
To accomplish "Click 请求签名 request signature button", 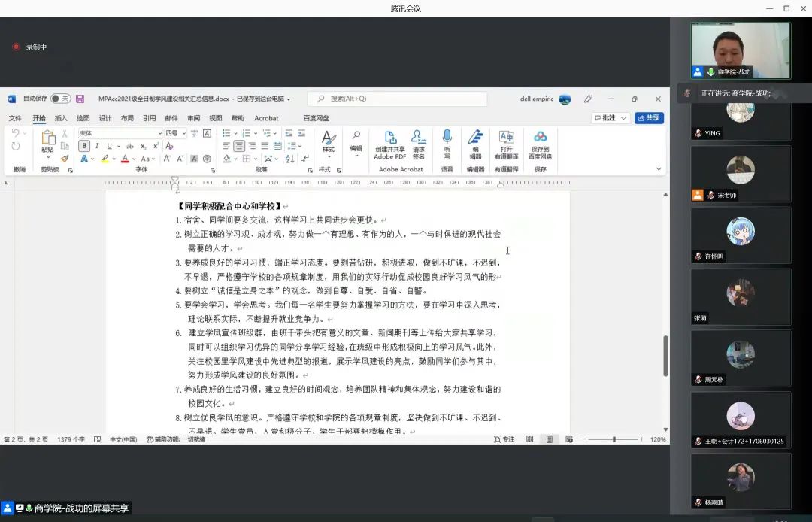I will 419,145.
